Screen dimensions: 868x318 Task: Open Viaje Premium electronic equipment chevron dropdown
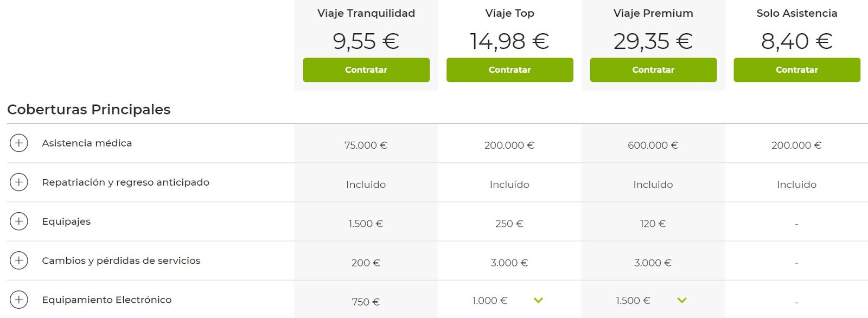(682, 300)
